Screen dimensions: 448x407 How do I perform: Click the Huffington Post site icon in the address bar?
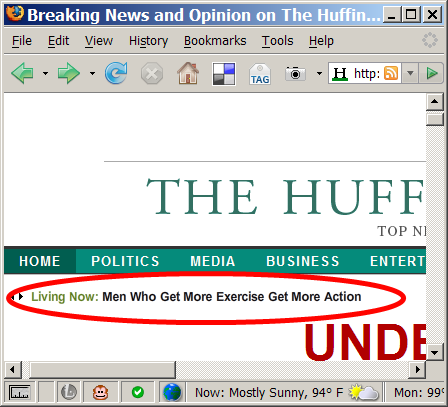pyautogui.click(x=340, y=73)
